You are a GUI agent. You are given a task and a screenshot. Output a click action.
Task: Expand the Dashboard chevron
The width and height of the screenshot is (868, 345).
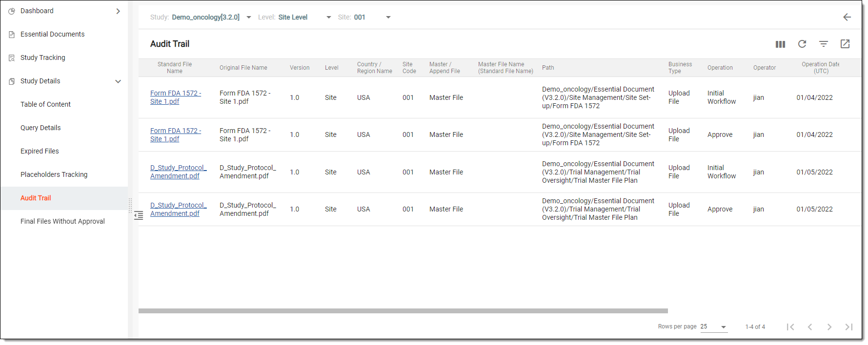[118, 11]
